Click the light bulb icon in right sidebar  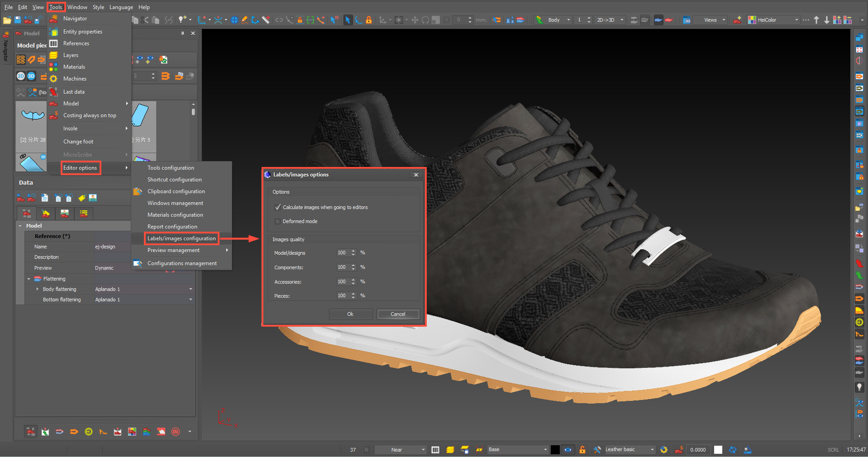click(x=859, y=387)
